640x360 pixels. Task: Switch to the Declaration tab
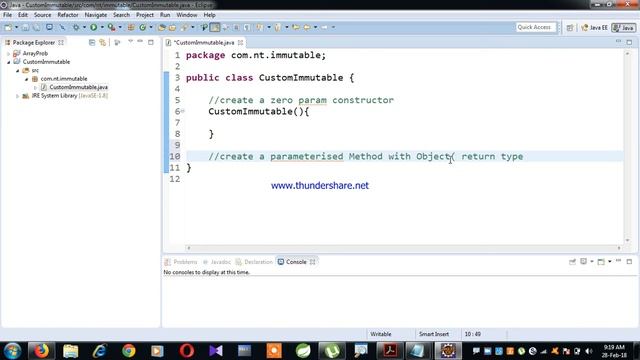coord(254,262)
